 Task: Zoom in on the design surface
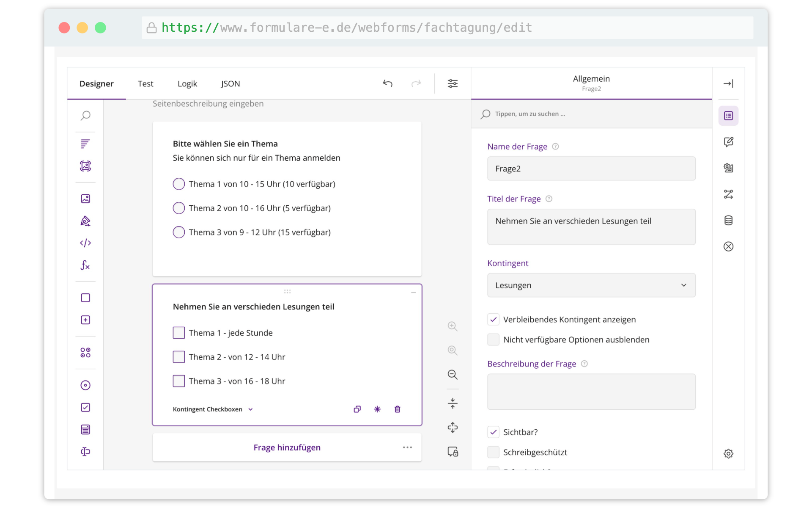(453, 326)
